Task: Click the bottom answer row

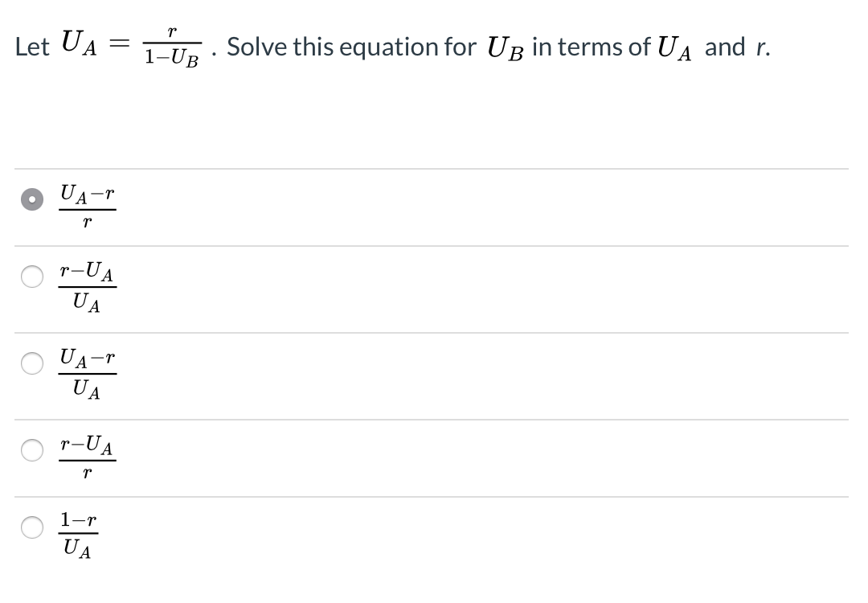Action: coord(321,534)
